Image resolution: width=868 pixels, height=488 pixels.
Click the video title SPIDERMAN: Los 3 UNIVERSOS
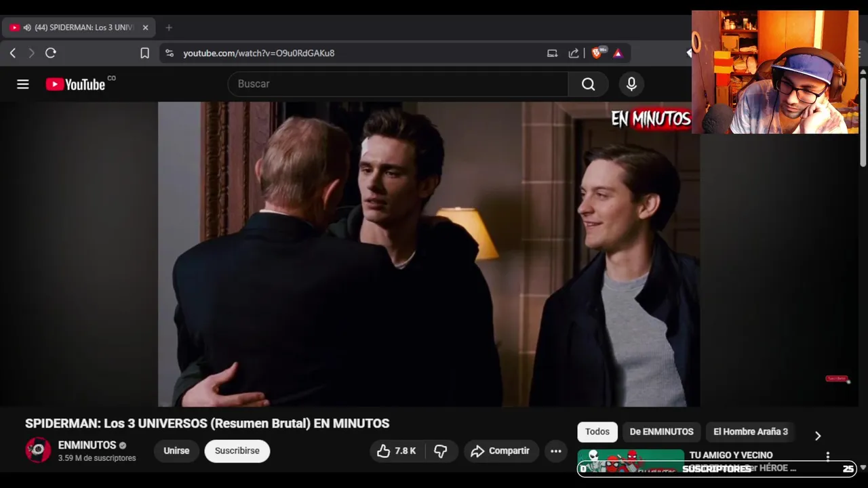click(207, 424)
